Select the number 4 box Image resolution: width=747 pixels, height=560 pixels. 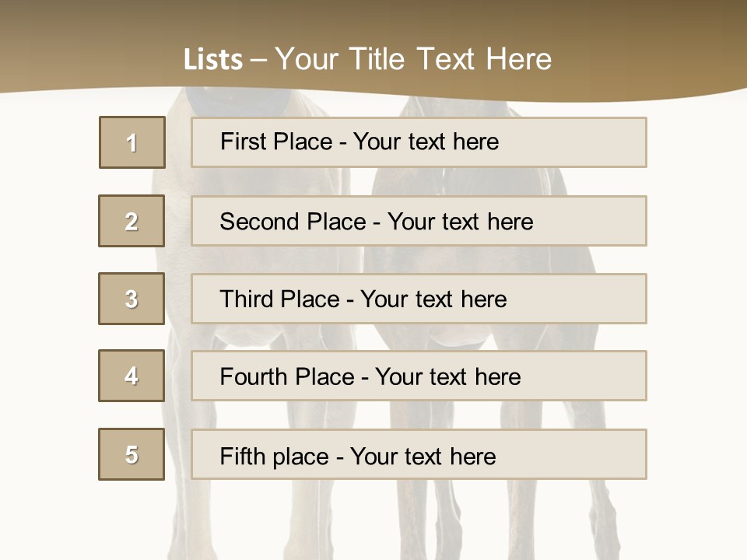(132, 376)
